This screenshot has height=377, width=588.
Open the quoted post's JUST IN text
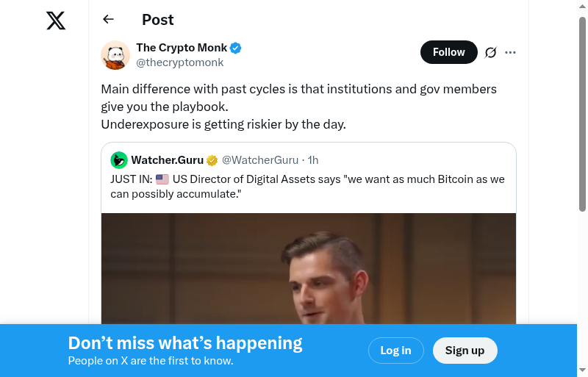pyautogui.click(x=307, y=187)
